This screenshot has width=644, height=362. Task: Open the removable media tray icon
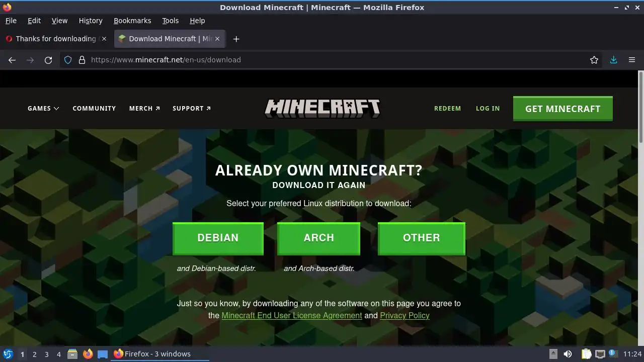tap(553, 354)
